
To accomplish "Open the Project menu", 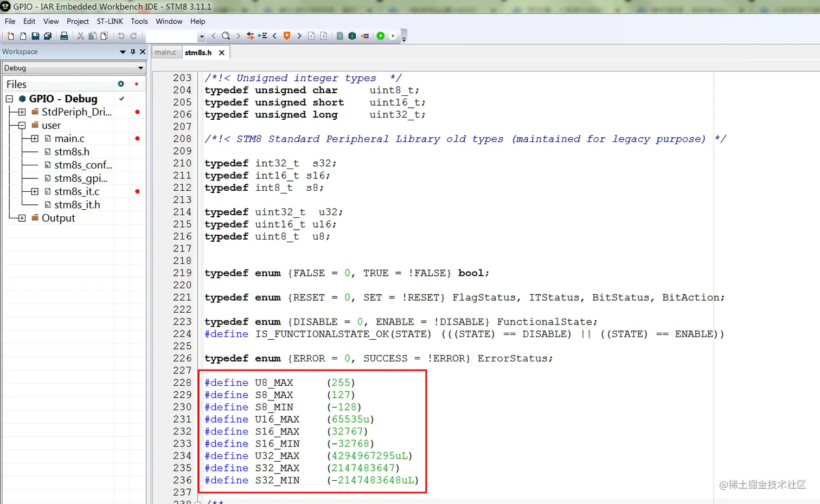I will point(78,21).
